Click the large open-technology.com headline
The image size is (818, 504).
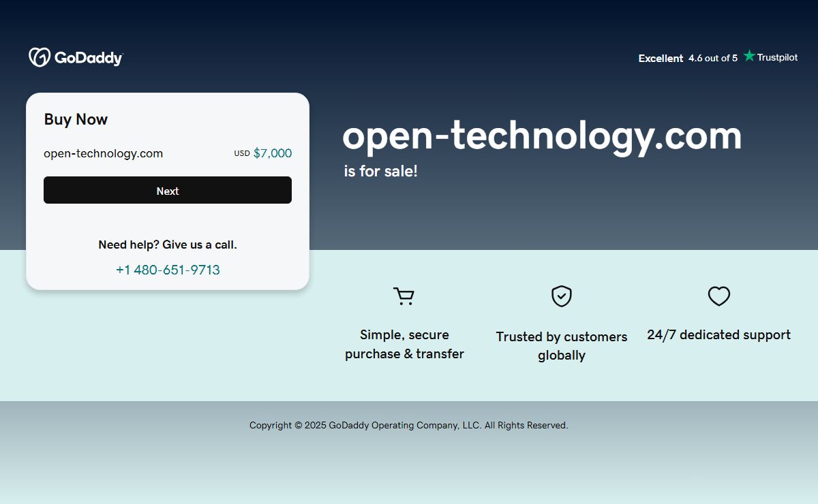click(542, 136)
